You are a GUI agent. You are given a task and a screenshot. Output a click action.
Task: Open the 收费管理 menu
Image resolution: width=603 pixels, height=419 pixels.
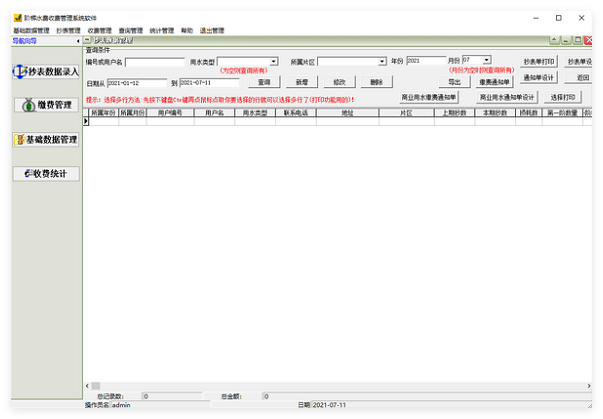(x=99, y=31)
